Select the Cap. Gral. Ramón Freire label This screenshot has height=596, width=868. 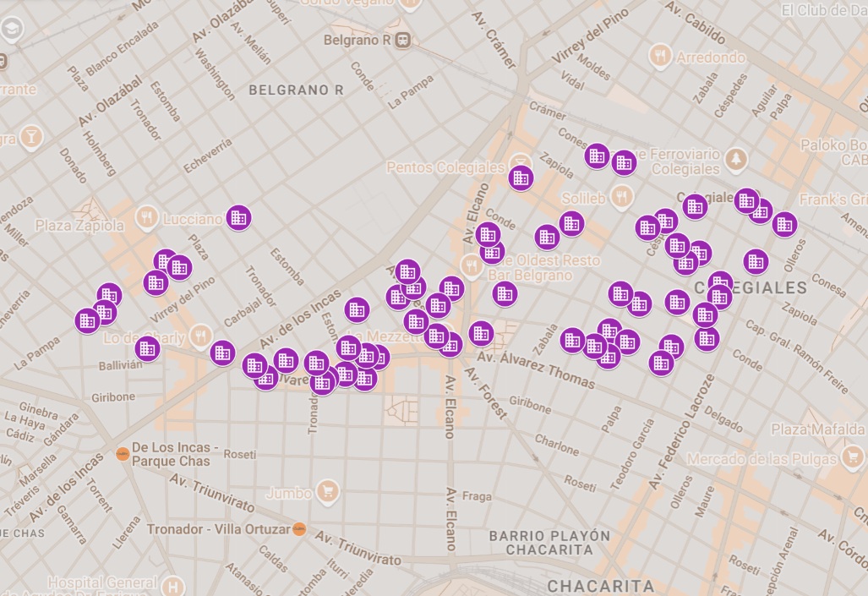(x=797, y=357)
